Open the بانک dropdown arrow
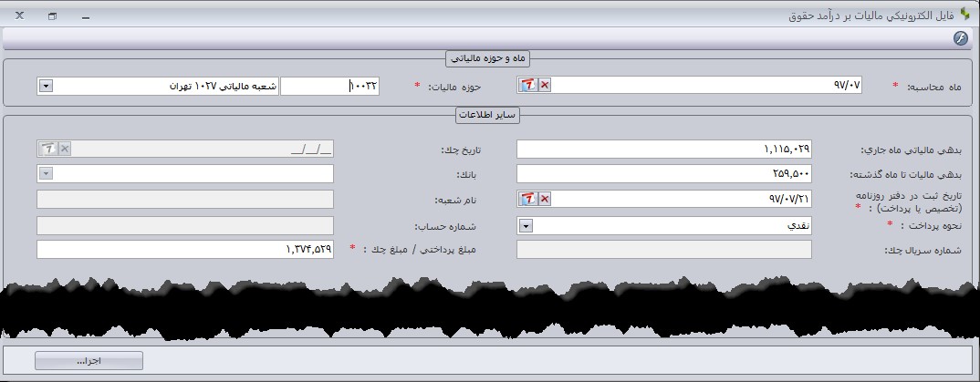 [x=47, y=173]
